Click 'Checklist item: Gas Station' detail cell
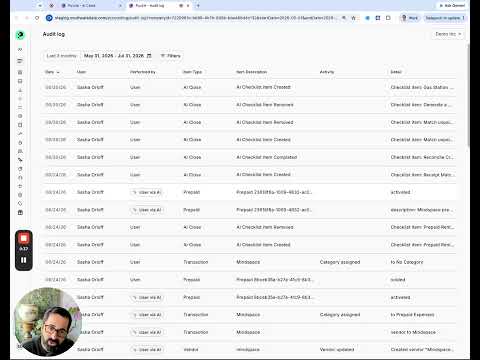This screenshot has width=480, height=360. pyautogui.click(x=422, y=87)
